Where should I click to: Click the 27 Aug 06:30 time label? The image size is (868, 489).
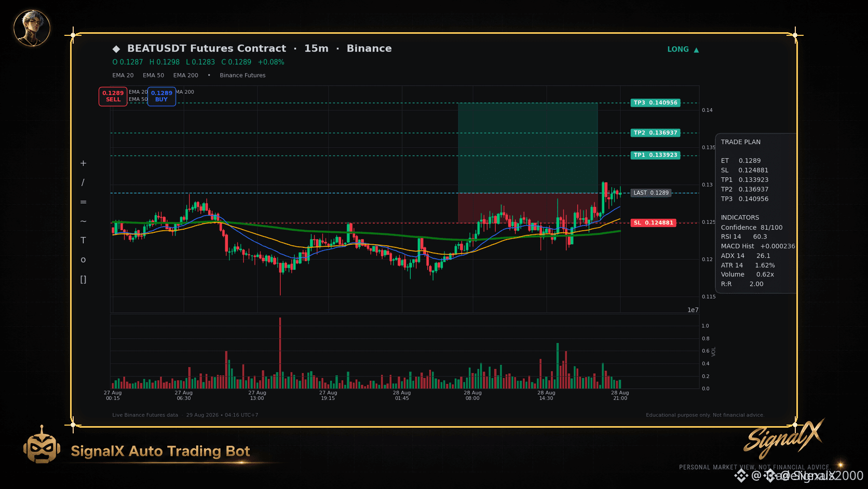coord(184,395)
